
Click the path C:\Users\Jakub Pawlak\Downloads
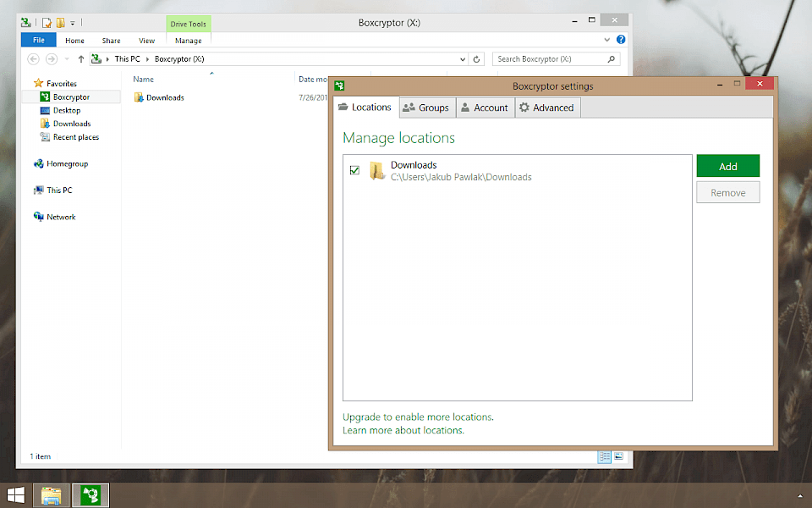[461, 177]
